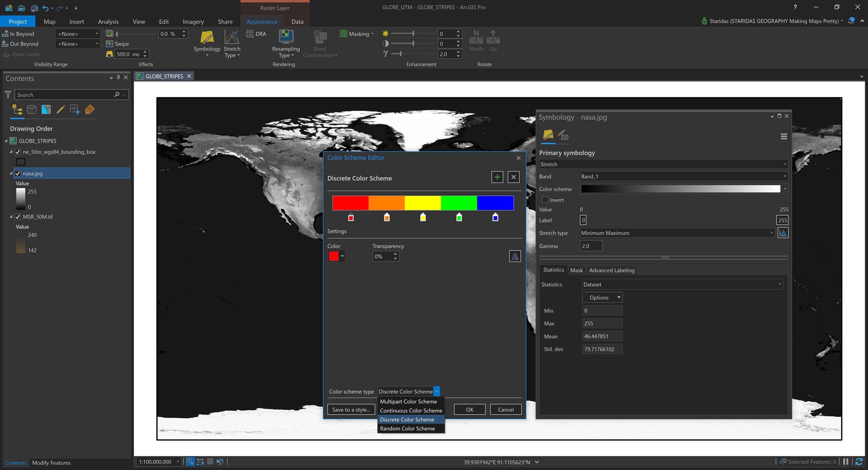Choose Continuous Color Scheme from list

pyautogui.click(x=411, y=411)
